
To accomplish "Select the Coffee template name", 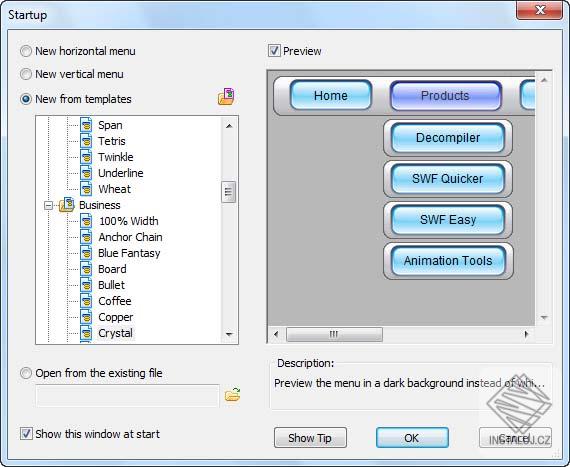I will click(115, 301).
